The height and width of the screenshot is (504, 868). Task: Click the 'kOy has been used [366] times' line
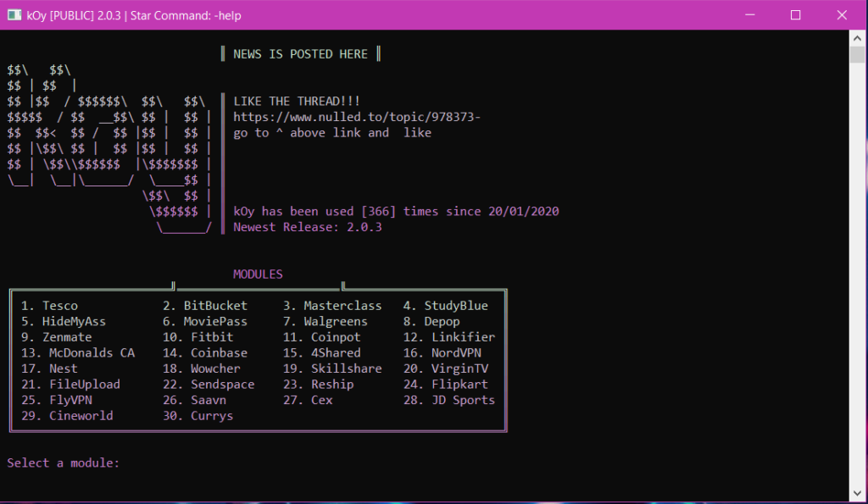tap(396, 211)
